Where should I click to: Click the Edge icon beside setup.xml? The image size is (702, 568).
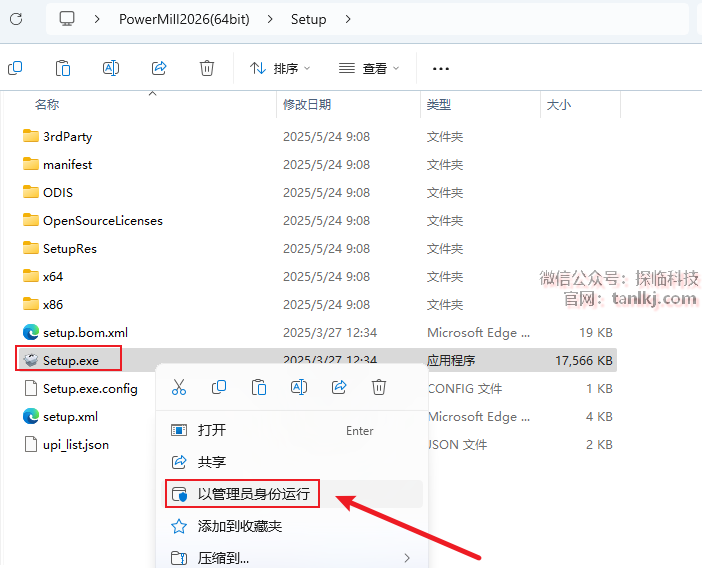(30, 416)
